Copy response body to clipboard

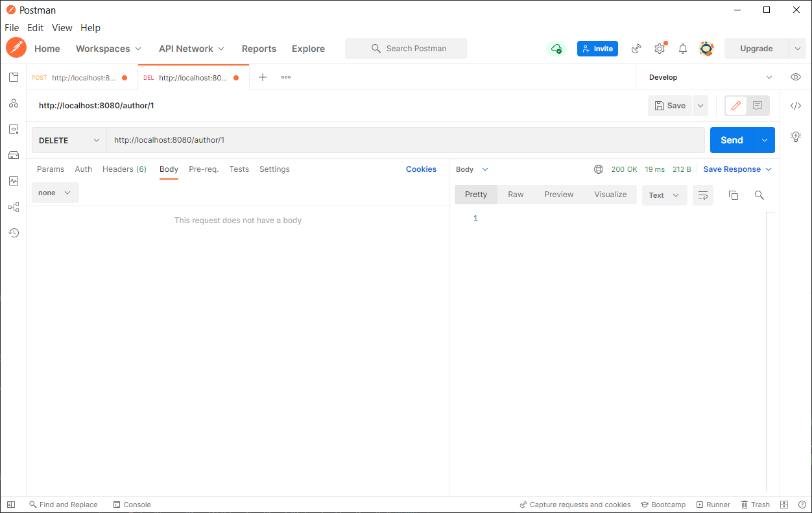pos(734,195)
